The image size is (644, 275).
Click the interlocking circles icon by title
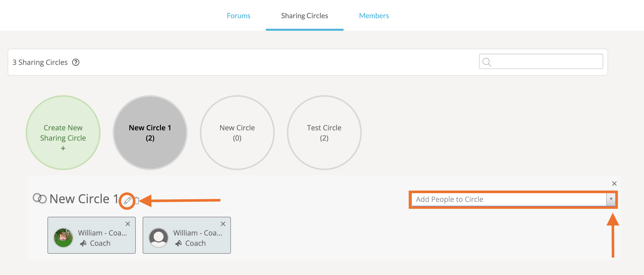(40, 198)
